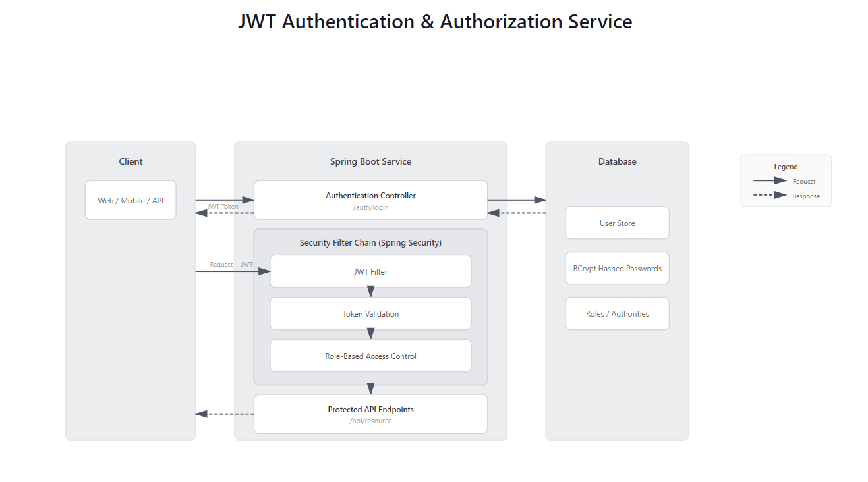Select the diagram title text
The height and width of the screenshot is (482, 868).
[x=435, y=22]
